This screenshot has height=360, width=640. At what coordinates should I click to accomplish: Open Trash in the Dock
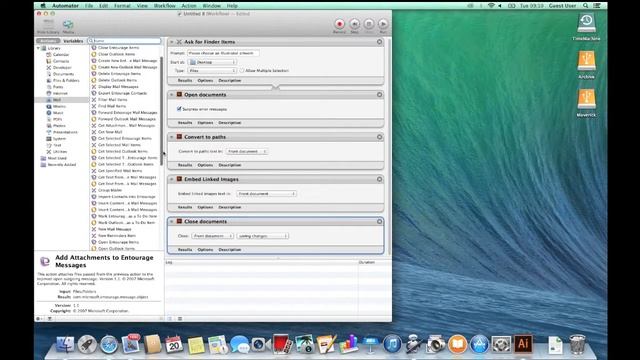(577, 344)
